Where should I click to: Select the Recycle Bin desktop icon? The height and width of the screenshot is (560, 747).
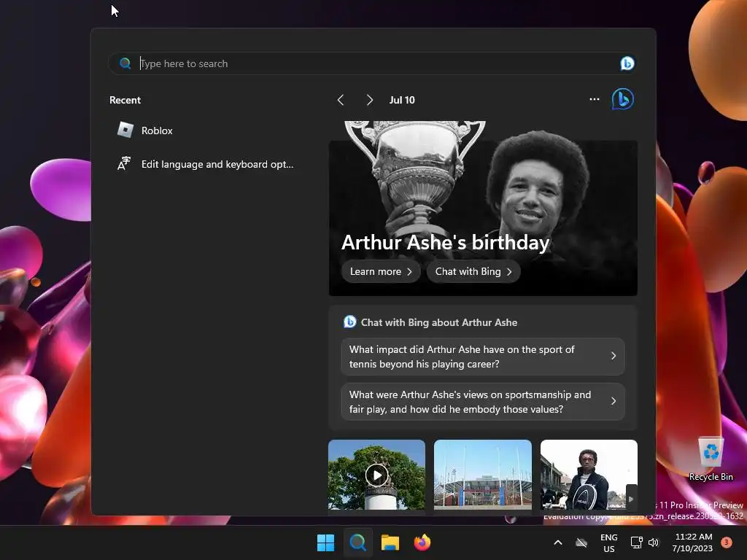(711, 459)
